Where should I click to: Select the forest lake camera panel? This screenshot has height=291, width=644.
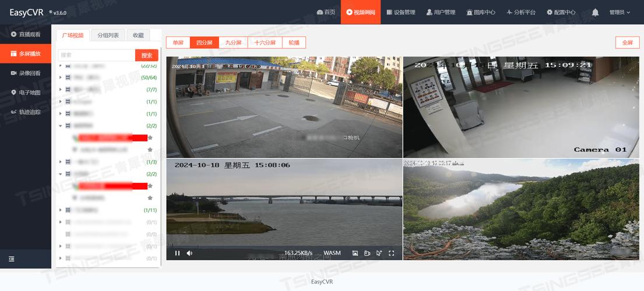click(x=521, y=210)
